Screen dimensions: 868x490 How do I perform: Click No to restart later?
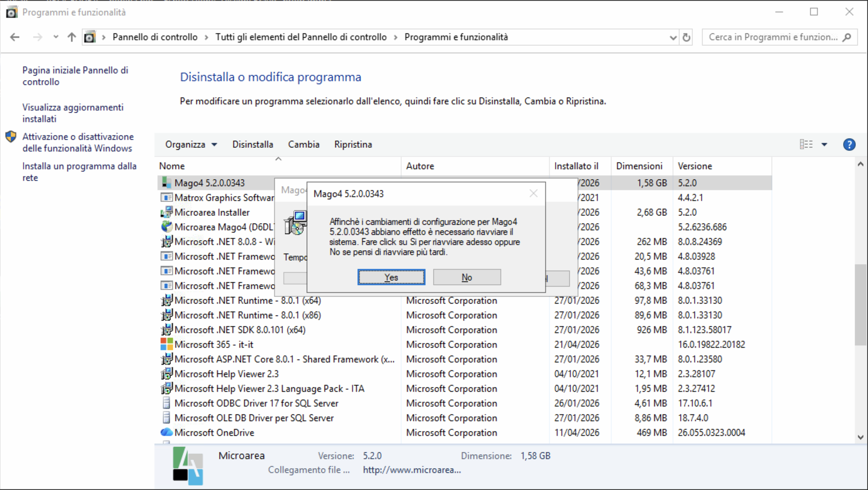coord(467,277)
